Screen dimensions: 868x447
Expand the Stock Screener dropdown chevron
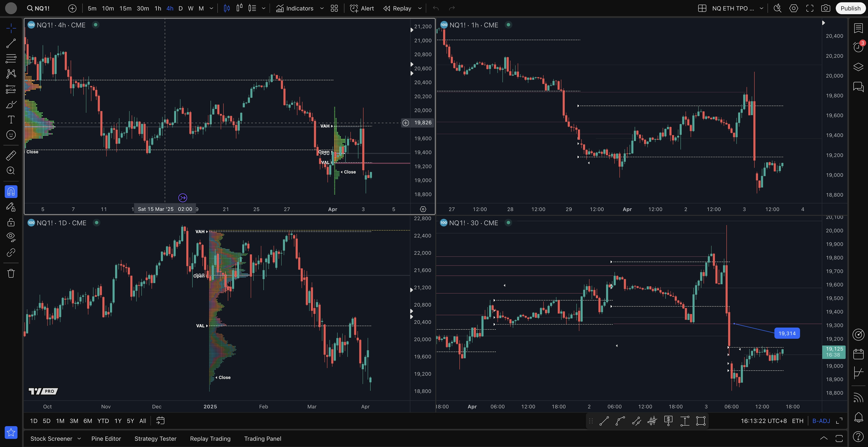79,438
